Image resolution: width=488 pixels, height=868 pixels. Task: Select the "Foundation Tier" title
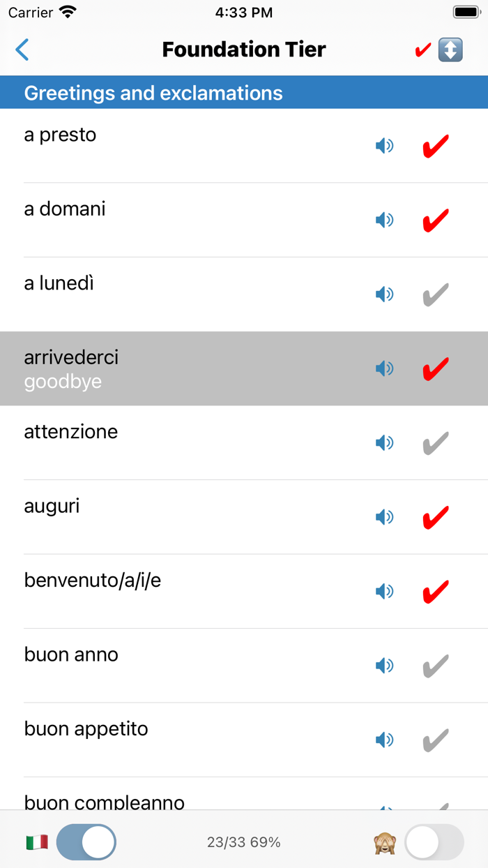point(244,50)
